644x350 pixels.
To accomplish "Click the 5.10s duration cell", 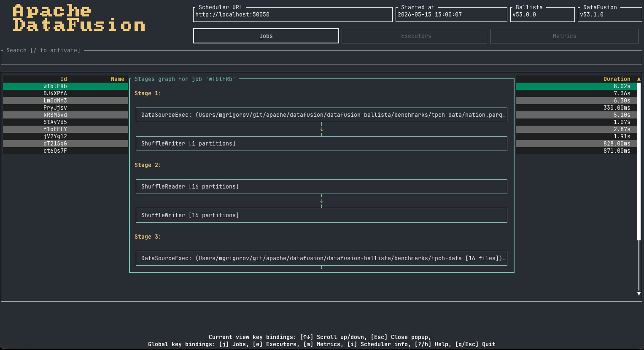I will pyautogui.click(x=622, y=115).
